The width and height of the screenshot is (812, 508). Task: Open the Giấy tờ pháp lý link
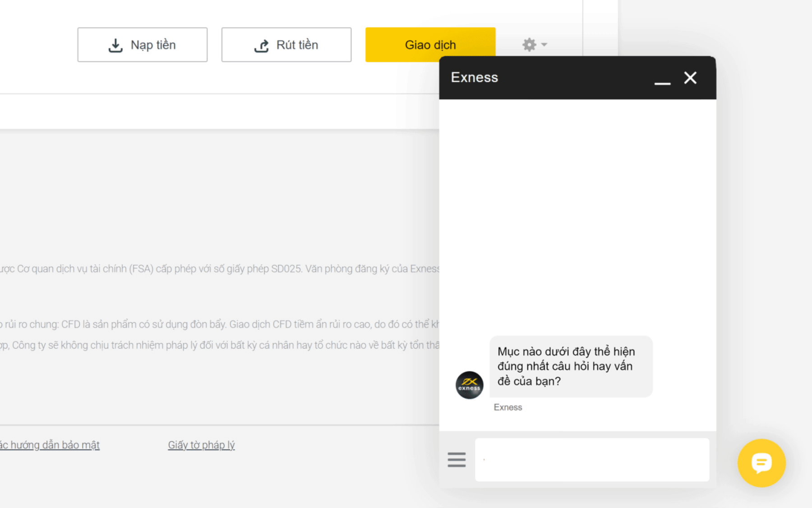tap(201, 445)
